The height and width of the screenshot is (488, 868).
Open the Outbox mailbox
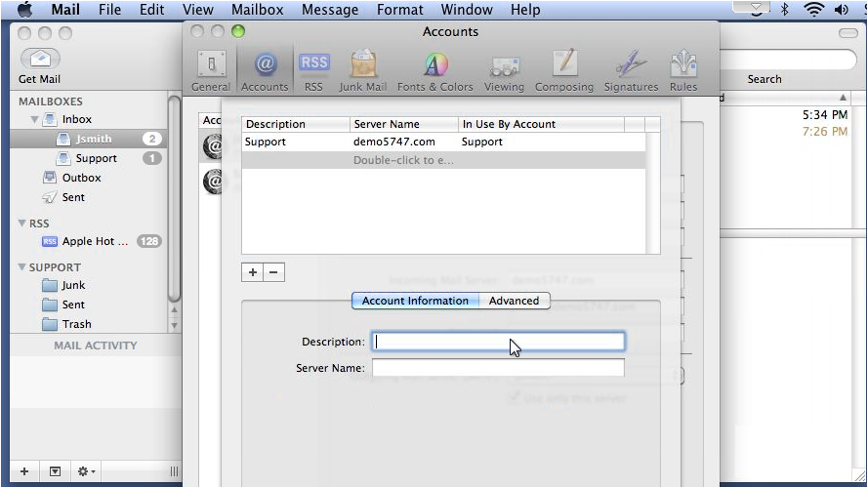pyautogui.click(x=81, y=178)
